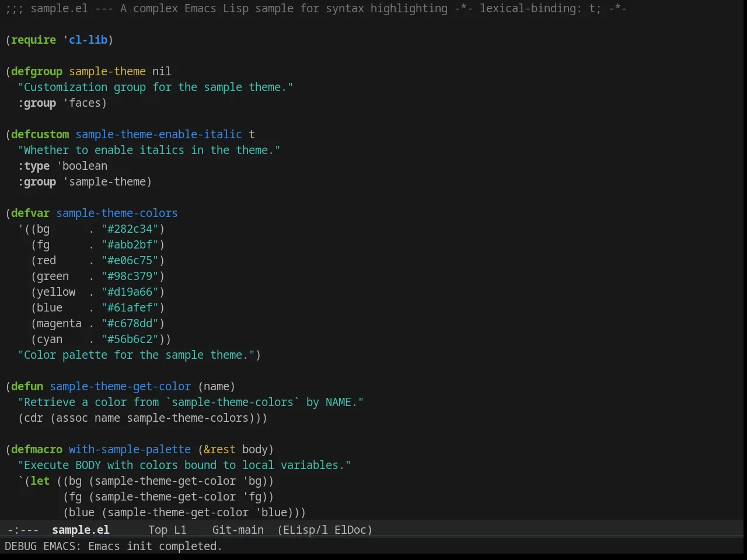Click the 'defgroup' keyword

(x=37, y=71)
